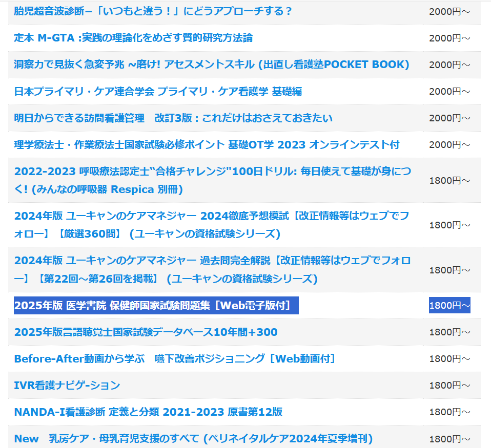Select NANDA-I看護診断 定義と分類 link
491x448 pixels.
coord(148,412)
